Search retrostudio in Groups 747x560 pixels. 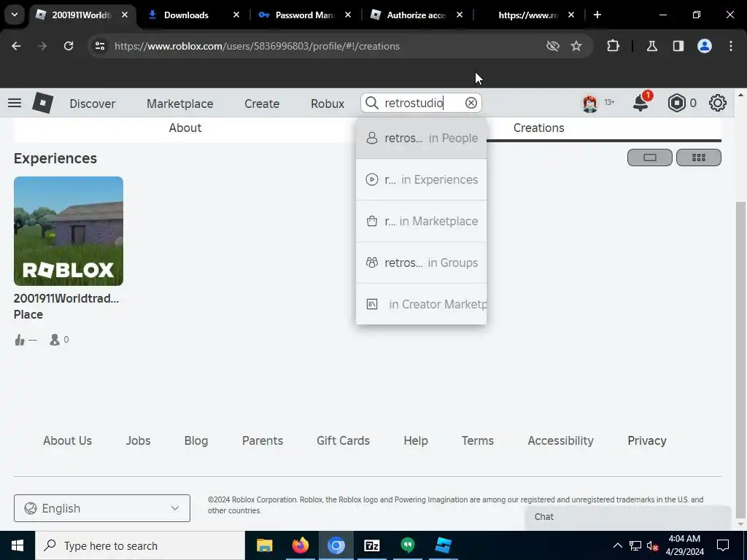click(421, 262)
